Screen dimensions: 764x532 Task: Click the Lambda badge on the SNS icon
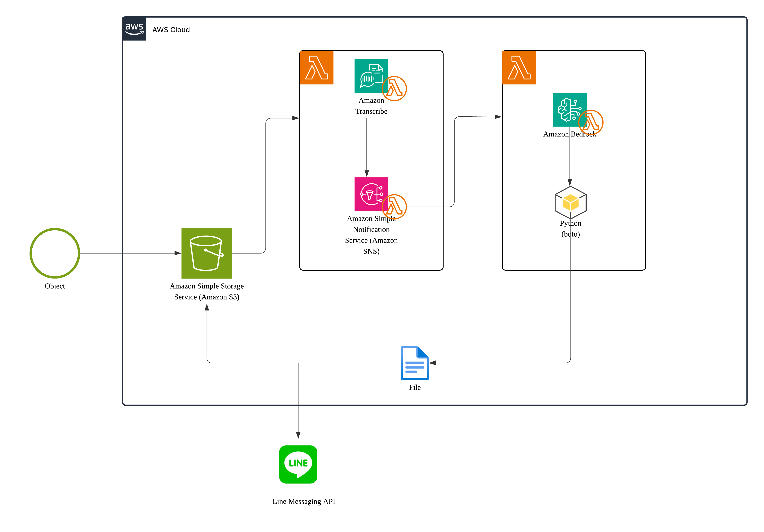point(394,207)
